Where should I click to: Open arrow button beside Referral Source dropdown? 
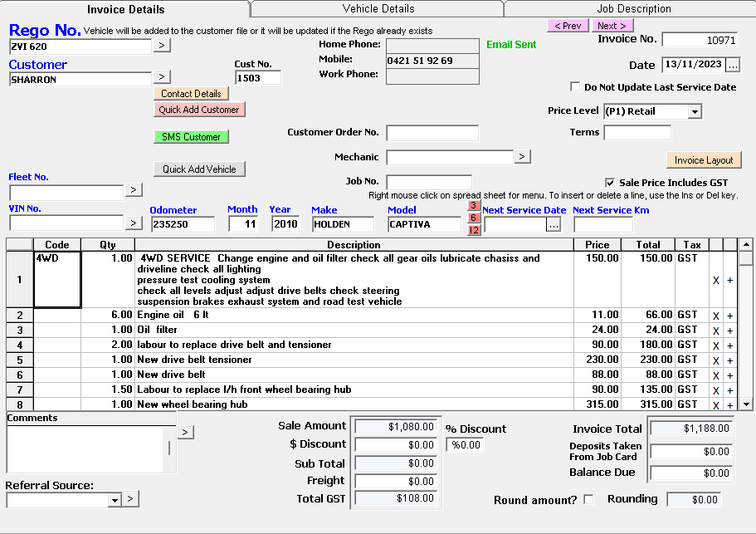[x=130, y=499]
